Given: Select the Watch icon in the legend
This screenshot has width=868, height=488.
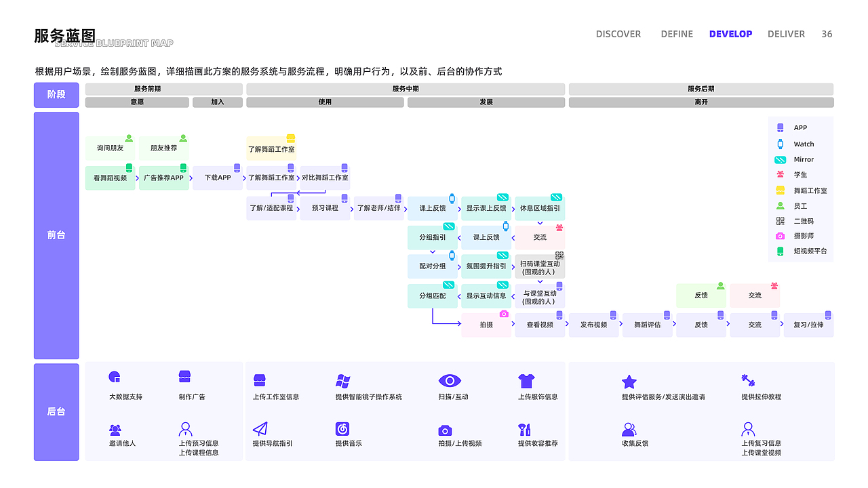Looking at the screenshot, I should (781, 144).
